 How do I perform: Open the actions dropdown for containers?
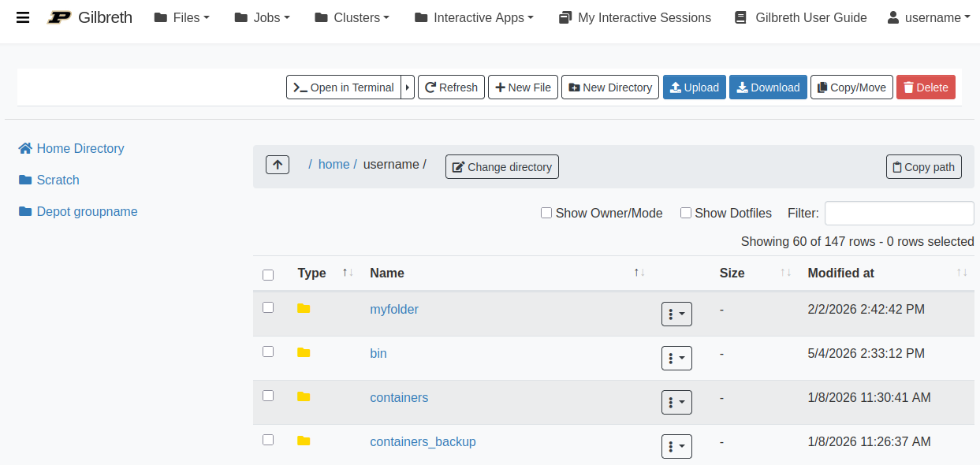click(676, 402)
